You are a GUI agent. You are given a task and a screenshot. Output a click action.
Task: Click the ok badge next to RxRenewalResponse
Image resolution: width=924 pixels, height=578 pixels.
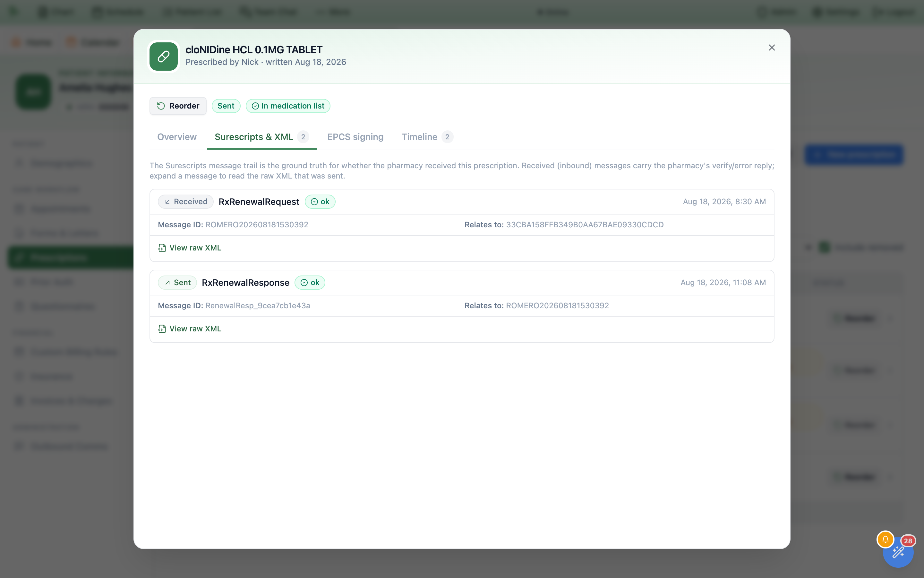tap(310, 283)
